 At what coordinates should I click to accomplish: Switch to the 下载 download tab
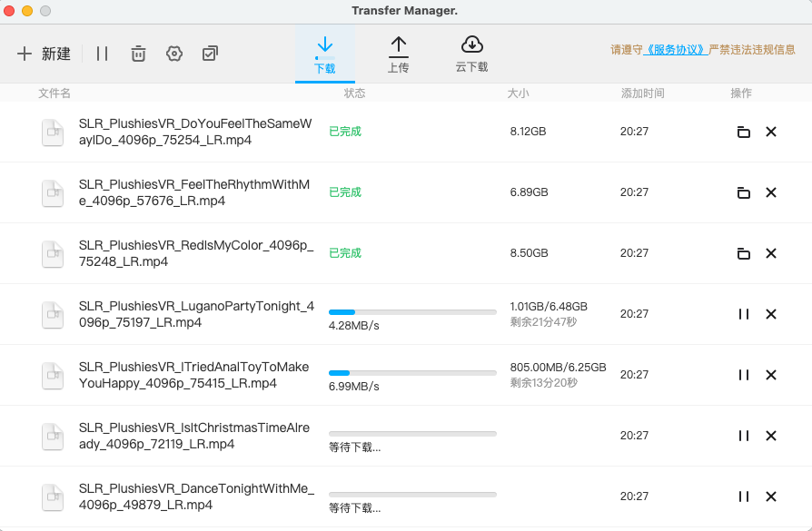(324, 54)
